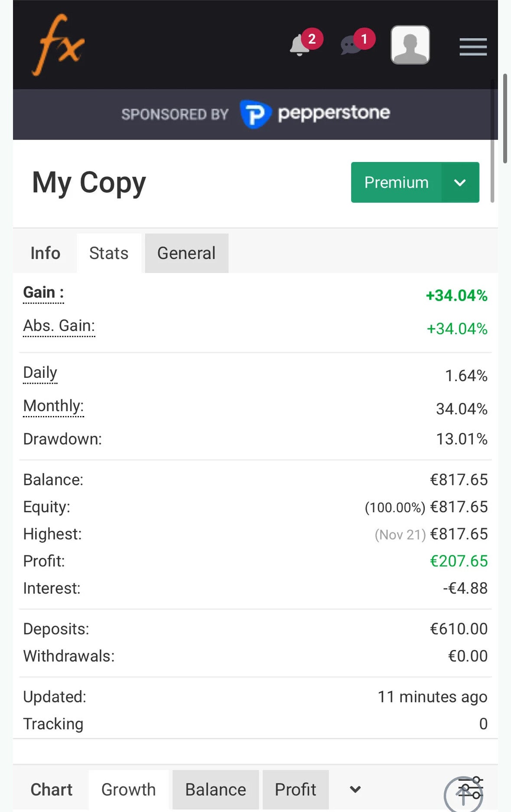Open the messages chat bubble icon
Image resolution: width=511 pixels, height=812 pixels.
[352, 45]
